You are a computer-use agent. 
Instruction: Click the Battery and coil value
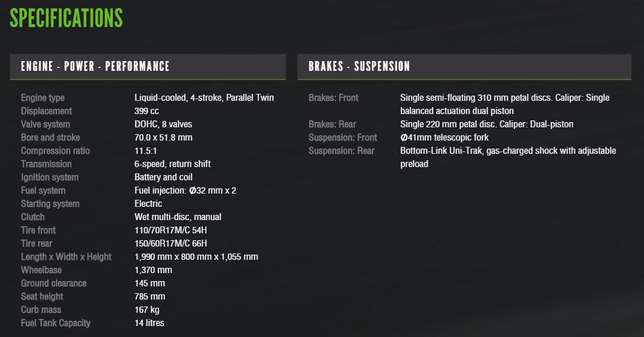tap(163, 177)
